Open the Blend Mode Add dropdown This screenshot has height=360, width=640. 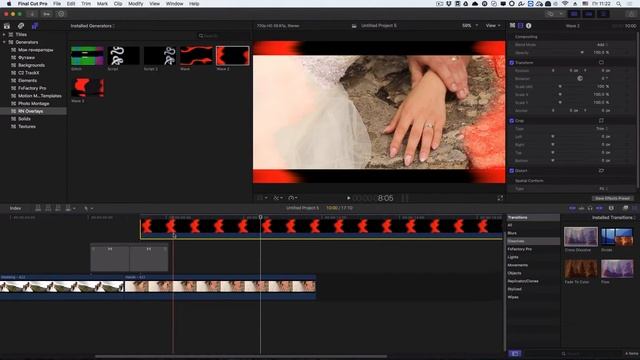coord(602,44)
